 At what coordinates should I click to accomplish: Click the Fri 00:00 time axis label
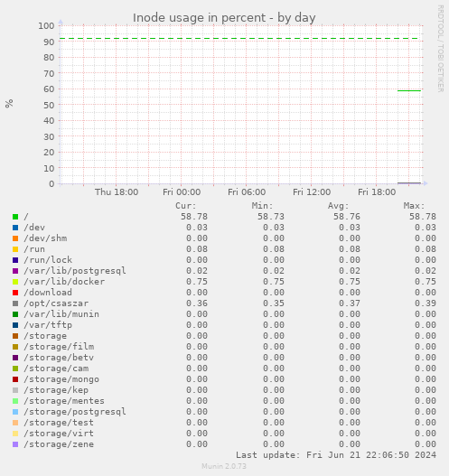pyautogui.click(x=182, y=192)
